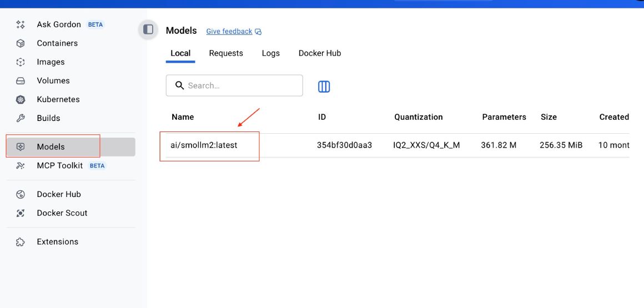Image resolution: width=644 pixels, height=308 pixels.
Task: Click the Give feedback link
Action: pyautogui.click(x=229, y=32)
